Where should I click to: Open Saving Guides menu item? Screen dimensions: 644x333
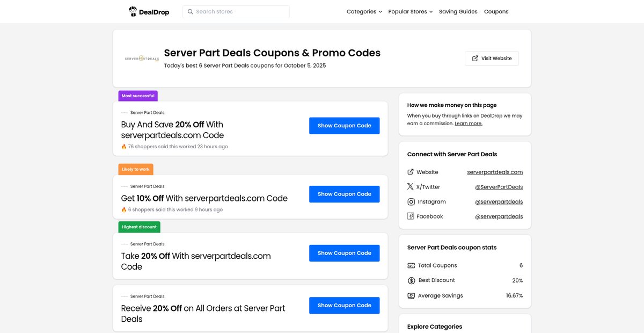pos(458,11)
